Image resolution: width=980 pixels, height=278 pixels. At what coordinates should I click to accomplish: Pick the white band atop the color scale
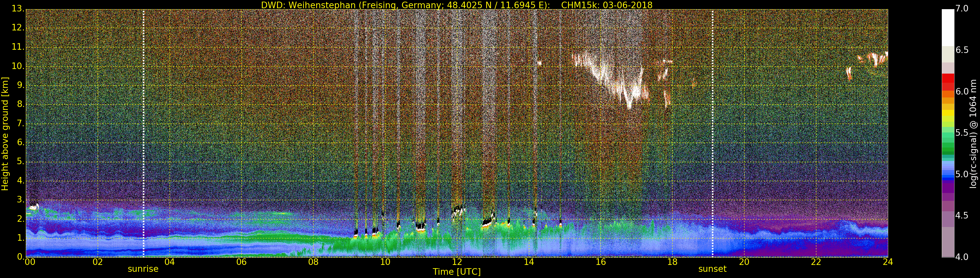pos(948,27)
